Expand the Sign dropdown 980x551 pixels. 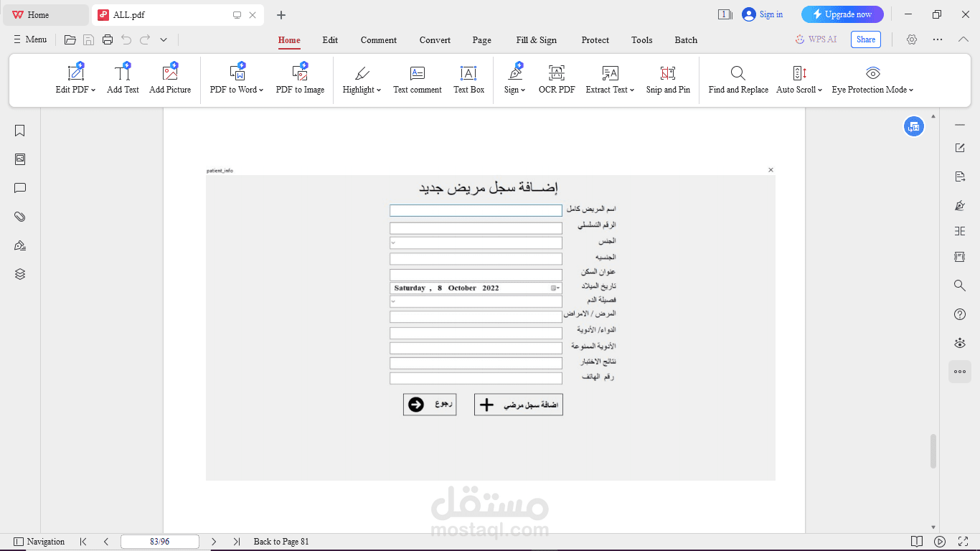click(x=523, y=90)
